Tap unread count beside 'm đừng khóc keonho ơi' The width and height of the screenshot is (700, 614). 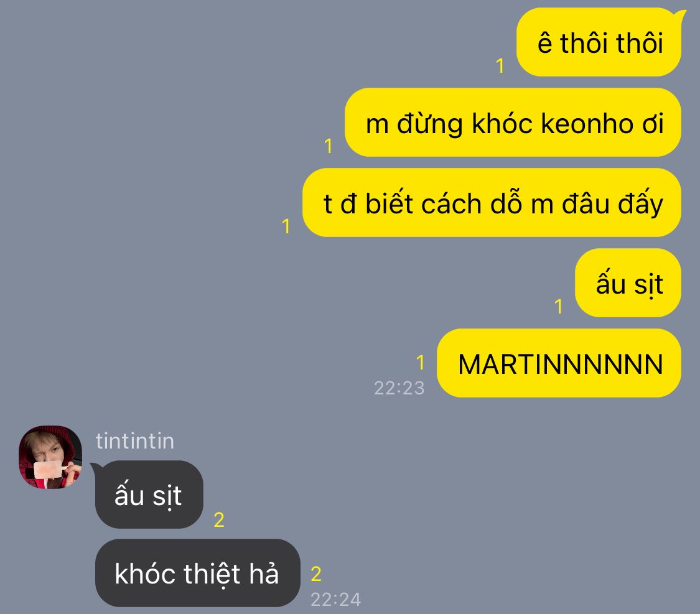(x=329, y=146)
